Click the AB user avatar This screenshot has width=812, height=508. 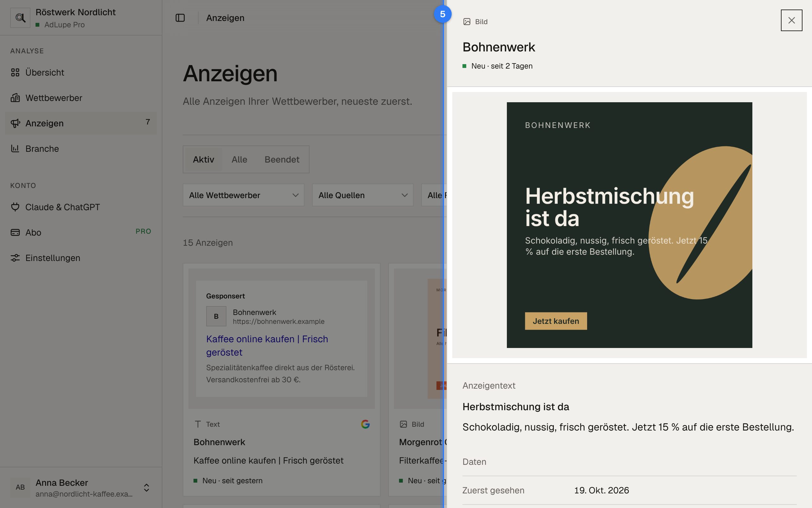click(20, 487)
